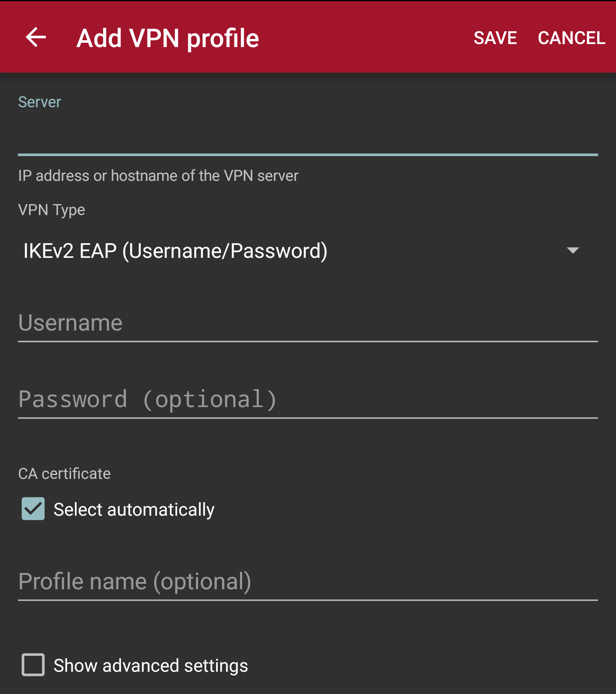Tap the Profile name (optional) field
Screen dimensions: 616x694
click(307, 582)
